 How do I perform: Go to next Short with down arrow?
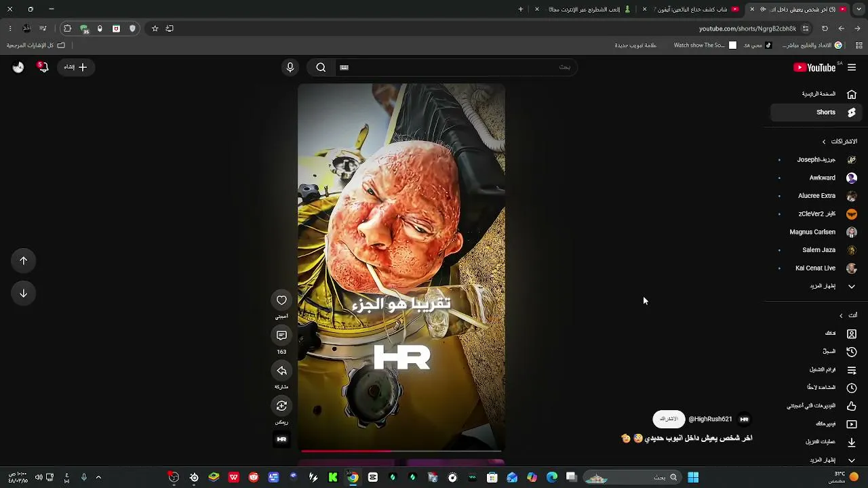23,293
